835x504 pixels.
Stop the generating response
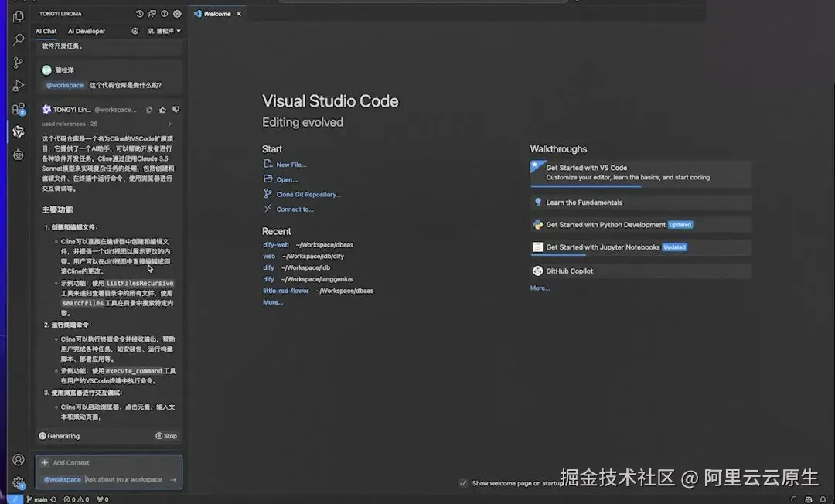pos(166,436)
